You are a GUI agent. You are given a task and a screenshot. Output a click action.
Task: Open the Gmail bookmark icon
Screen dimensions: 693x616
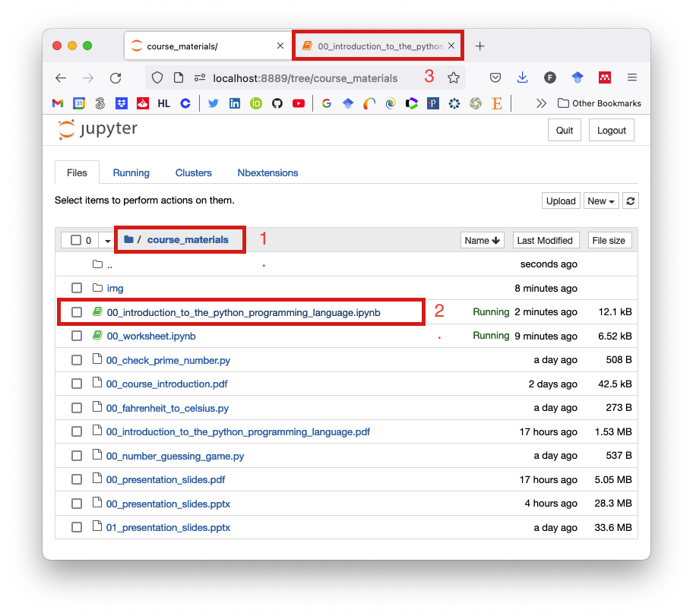click(x=58, y=103)
